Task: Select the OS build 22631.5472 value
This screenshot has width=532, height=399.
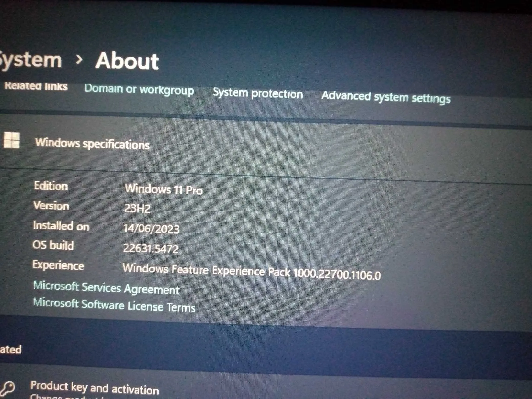Action: tap(151, 248)
